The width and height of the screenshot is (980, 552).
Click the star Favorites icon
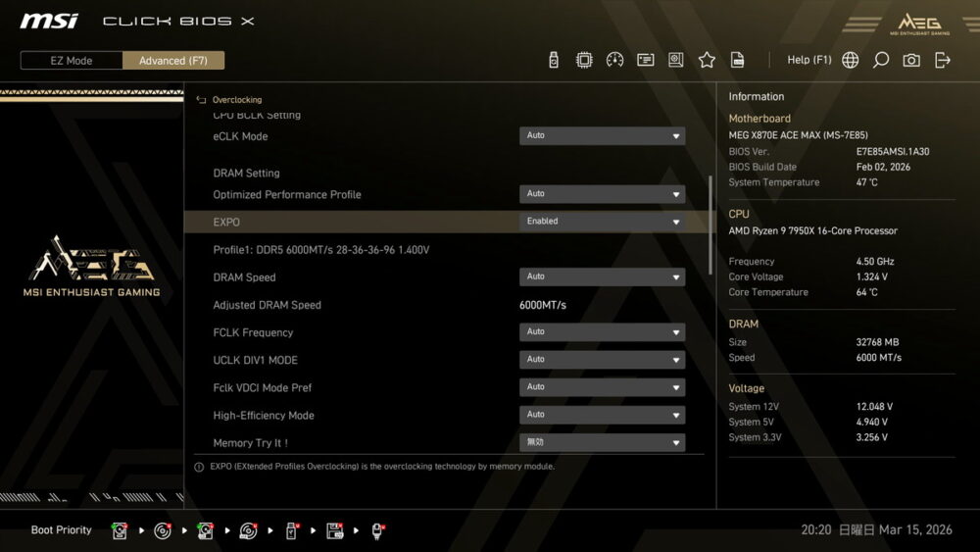707,60
